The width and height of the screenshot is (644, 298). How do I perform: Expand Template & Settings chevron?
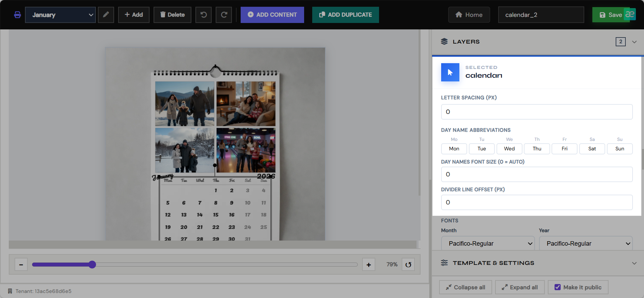point(634,263)
